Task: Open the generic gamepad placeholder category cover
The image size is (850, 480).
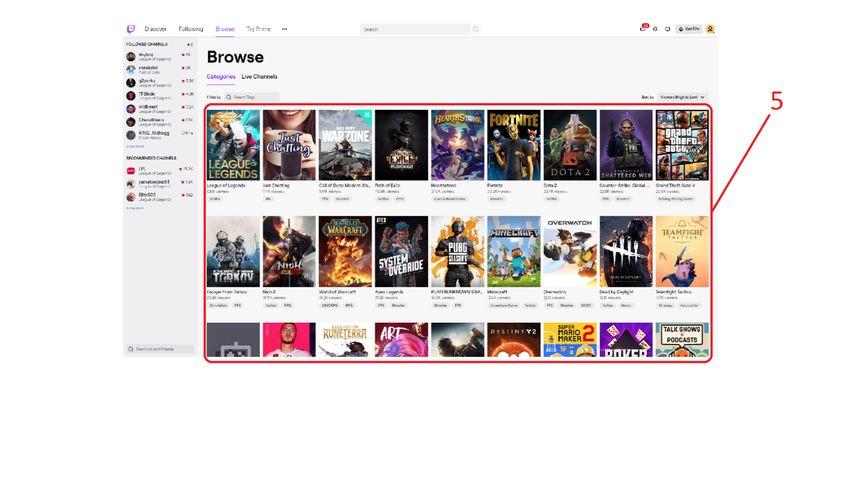Action: [233, 340]
